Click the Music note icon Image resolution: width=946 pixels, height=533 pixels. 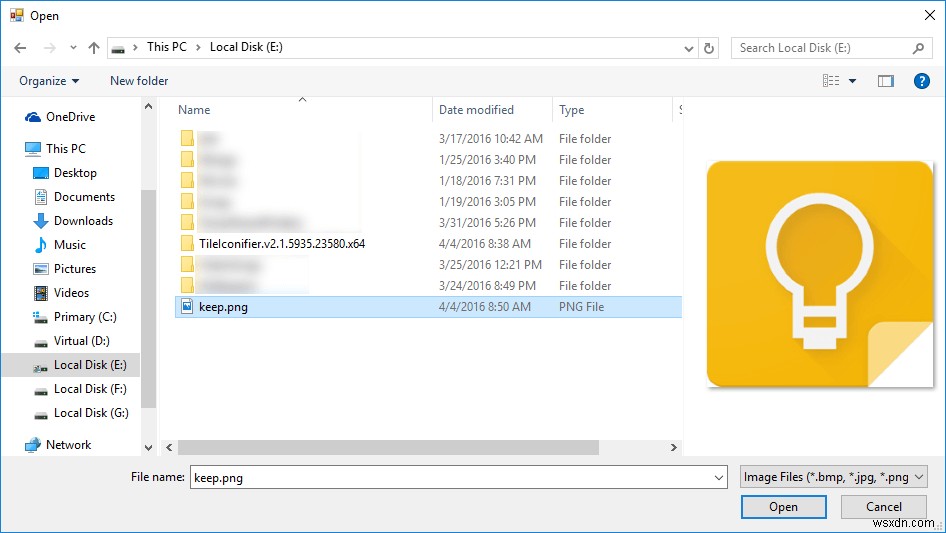click(40, 244)
